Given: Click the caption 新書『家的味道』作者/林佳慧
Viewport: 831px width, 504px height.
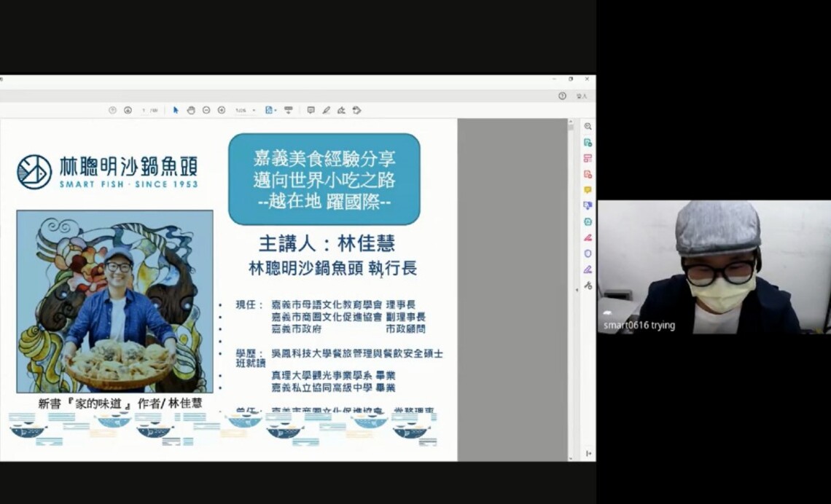Looking at the screenshot, I should (x=120, y=403).
